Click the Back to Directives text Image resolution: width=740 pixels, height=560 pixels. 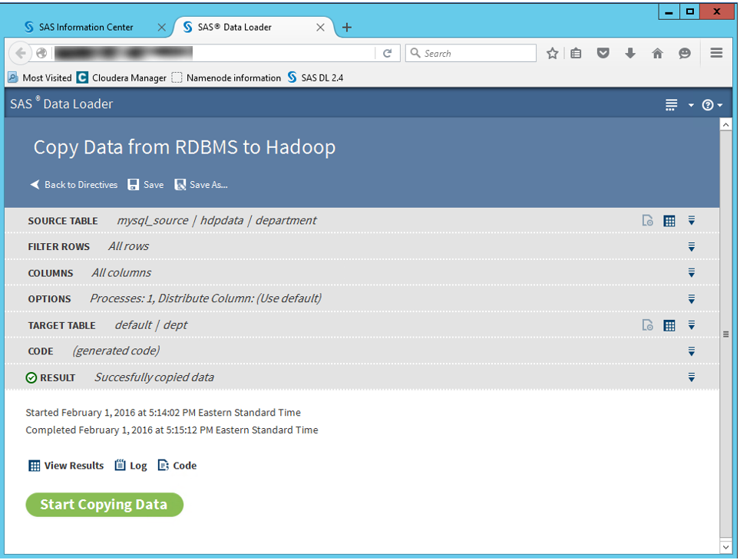pyautogui.click(x=81, y=185)
